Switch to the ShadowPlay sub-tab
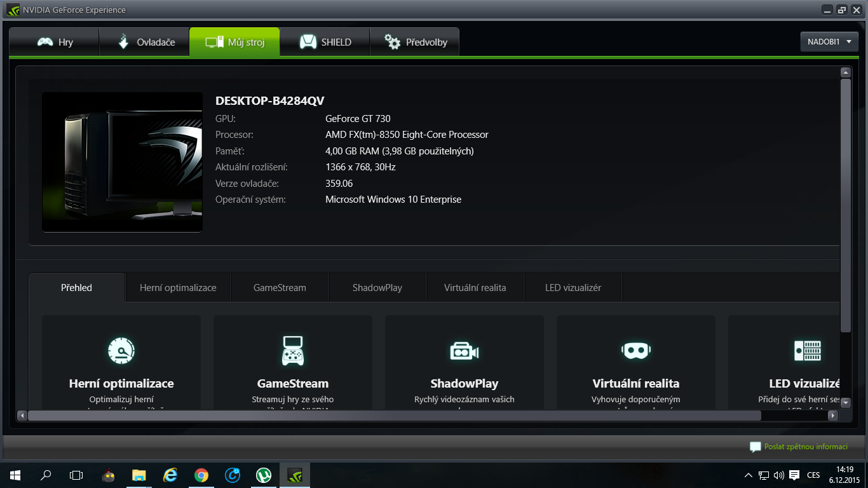Screen dimensions: 868x488 pos(377,288)
